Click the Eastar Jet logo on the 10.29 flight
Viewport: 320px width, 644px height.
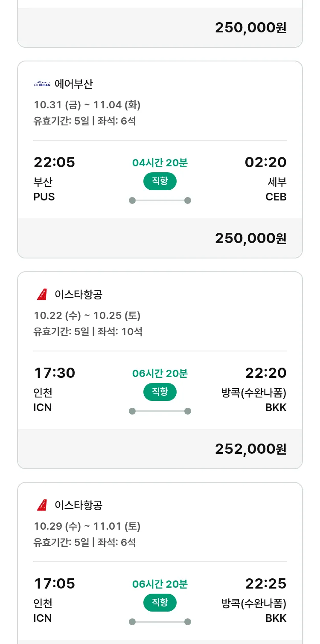(x=42, y=505)
